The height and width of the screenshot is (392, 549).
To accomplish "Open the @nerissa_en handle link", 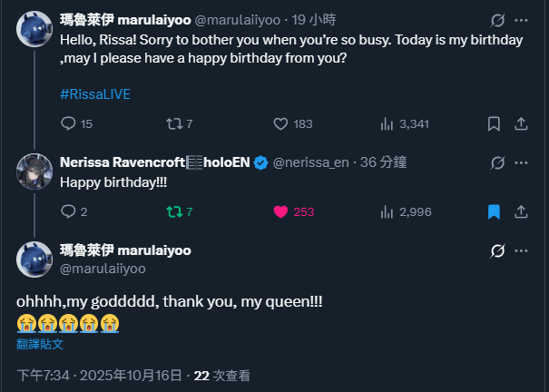I will [x=312, y=162].
